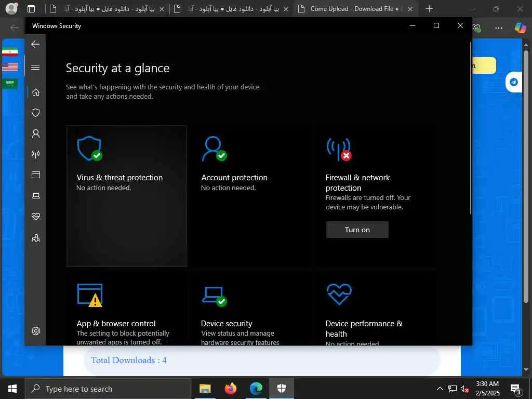532x399 pixels.
Task: Open Edge tab actions menu icon
Action: [x=31, y=9]
